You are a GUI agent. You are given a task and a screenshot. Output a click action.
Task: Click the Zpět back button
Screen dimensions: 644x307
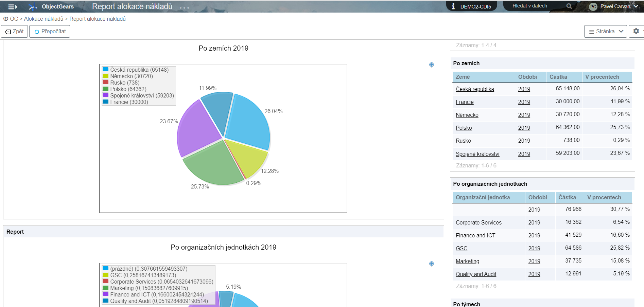pyautogui.click(x=14, y=31)
